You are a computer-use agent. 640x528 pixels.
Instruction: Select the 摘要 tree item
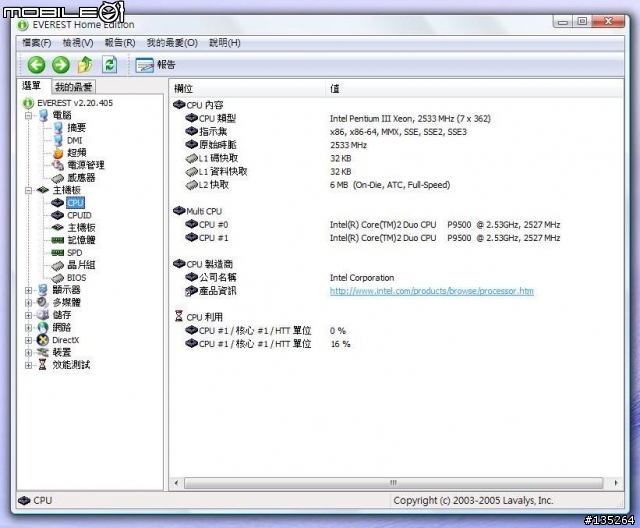tap(76, 128)
